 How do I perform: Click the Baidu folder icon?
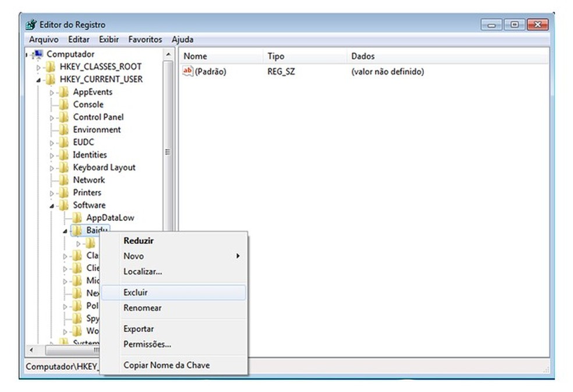click(x=77, y=230)
